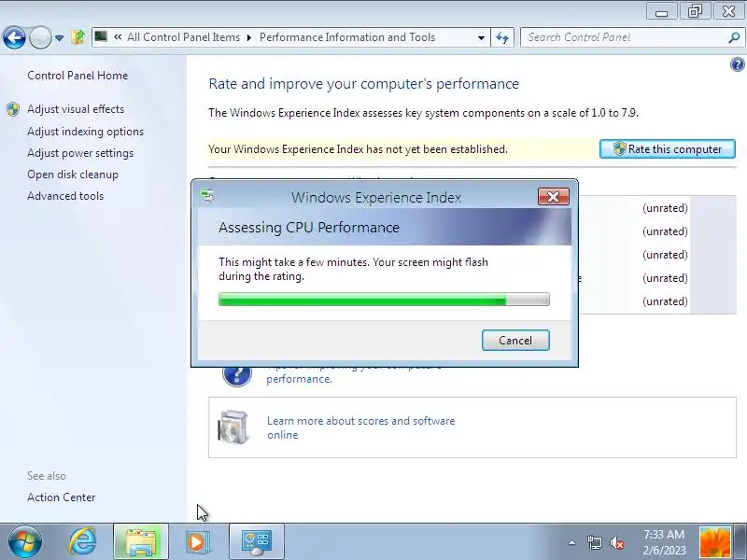Select 'Performance Information and Tools' breadcrumb
The height and width of the screenshot is (560, 747).
347,37
